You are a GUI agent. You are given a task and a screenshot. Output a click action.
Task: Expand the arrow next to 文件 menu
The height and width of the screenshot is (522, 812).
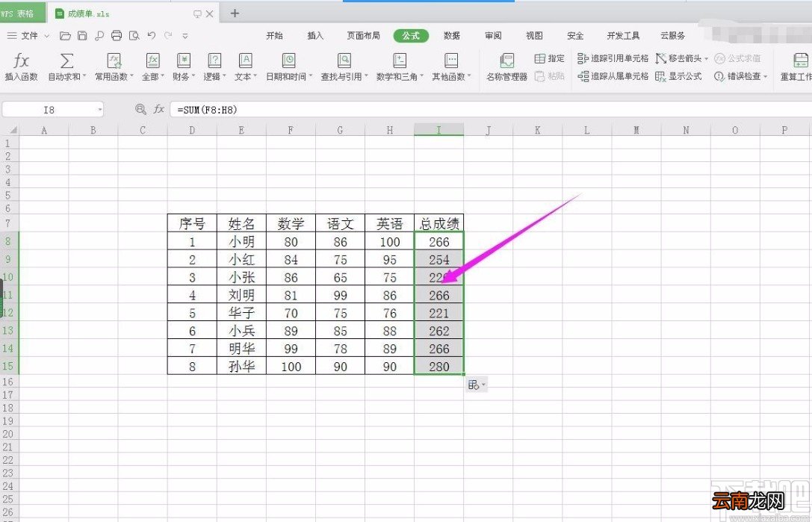pyautogui.click(x=46, y=36)
